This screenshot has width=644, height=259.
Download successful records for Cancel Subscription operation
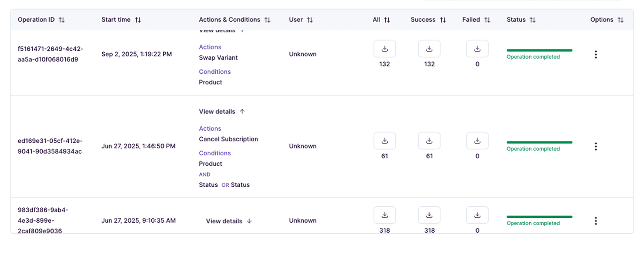pyautogui.click(x=429, y=141)
